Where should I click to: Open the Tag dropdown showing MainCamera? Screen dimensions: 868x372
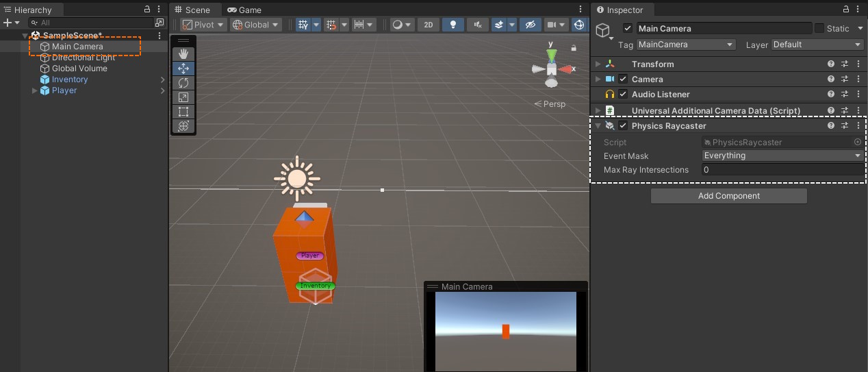click(685, 45)
